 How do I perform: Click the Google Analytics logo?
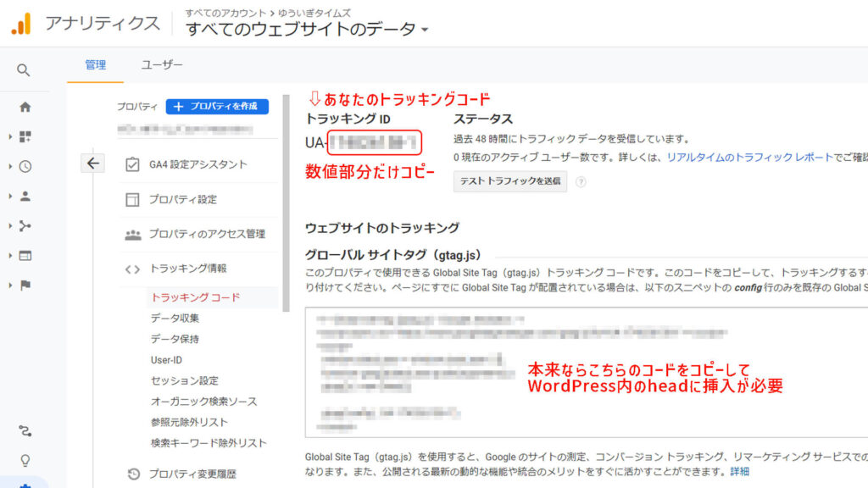[21, 24]
